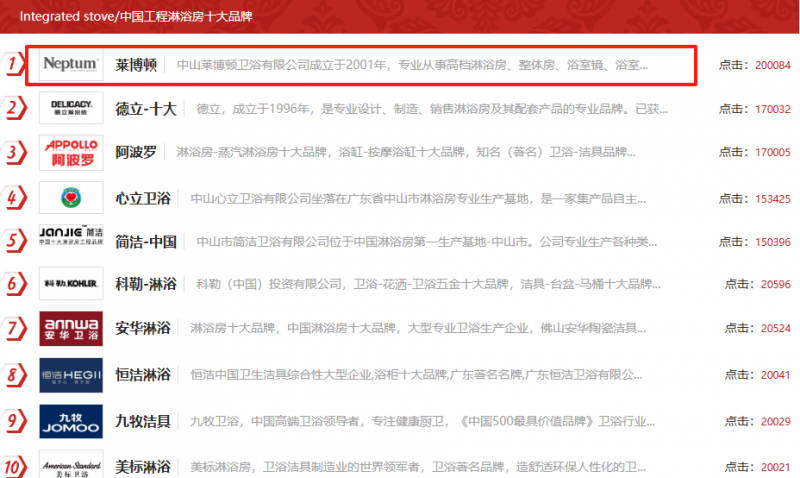
Task: Click the 中山莱博顿卫浴有限公司 description text
Action: pyautogui.click(x=412, y=65)
